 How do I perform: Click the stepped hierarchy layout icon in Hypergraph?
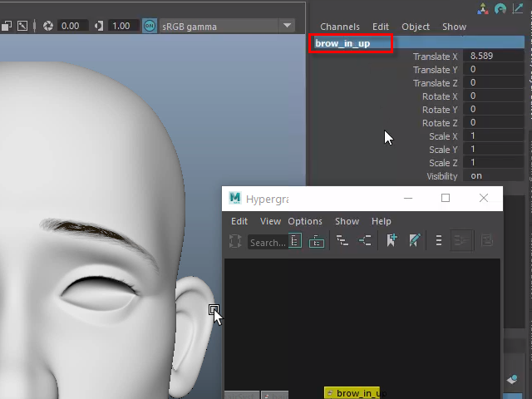[x=342, y=240]
